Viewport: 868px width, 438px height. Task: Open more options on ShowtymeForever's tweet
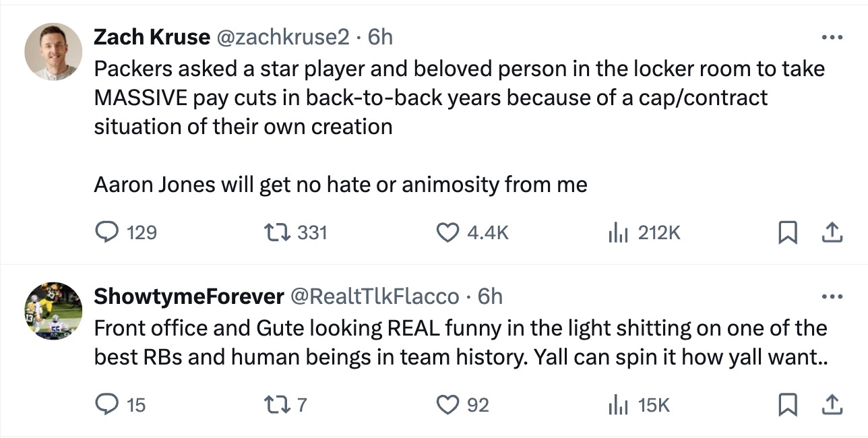pos(832,296)
